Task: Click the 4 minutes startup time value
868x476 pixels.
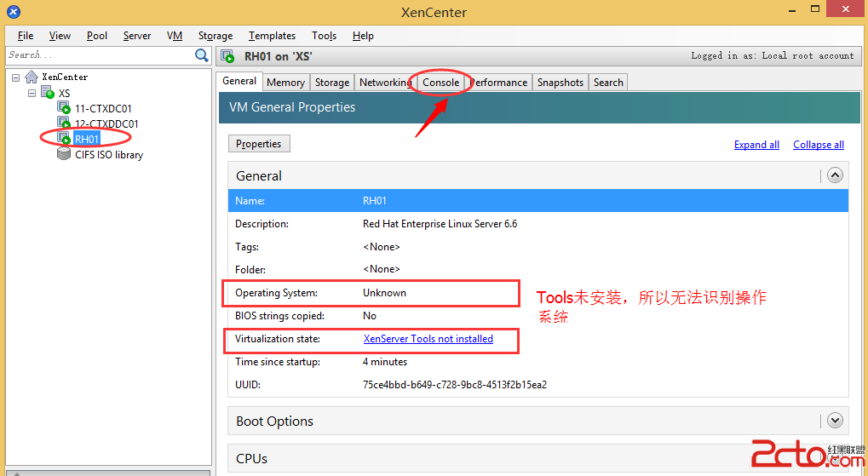Action: pos(385,361)
